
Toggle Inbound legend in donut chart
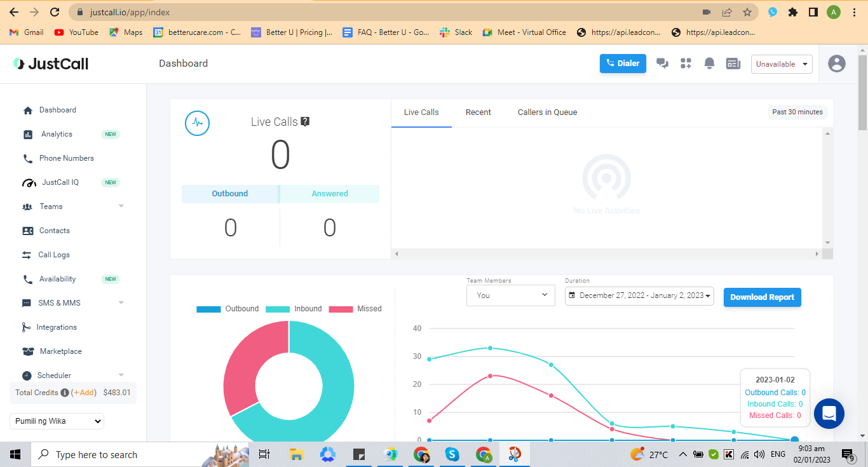tap(294, 309)
